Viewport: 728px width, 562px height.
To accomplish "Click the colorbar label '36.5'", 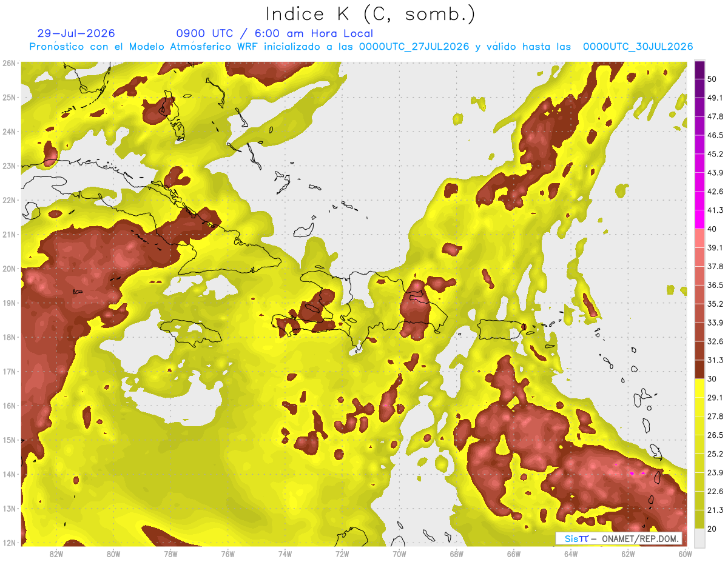I will (715, 285).
